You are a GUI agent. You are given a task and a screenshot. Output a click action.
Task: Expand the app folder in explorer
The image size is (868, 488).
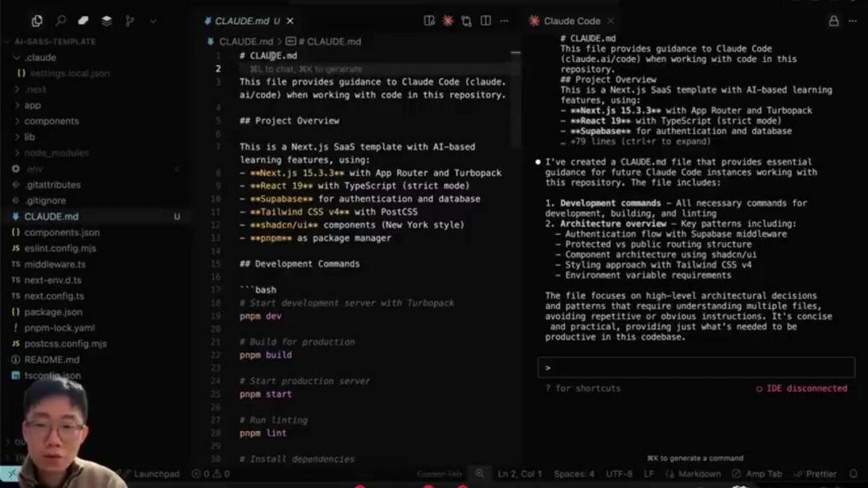pos(32,105)
